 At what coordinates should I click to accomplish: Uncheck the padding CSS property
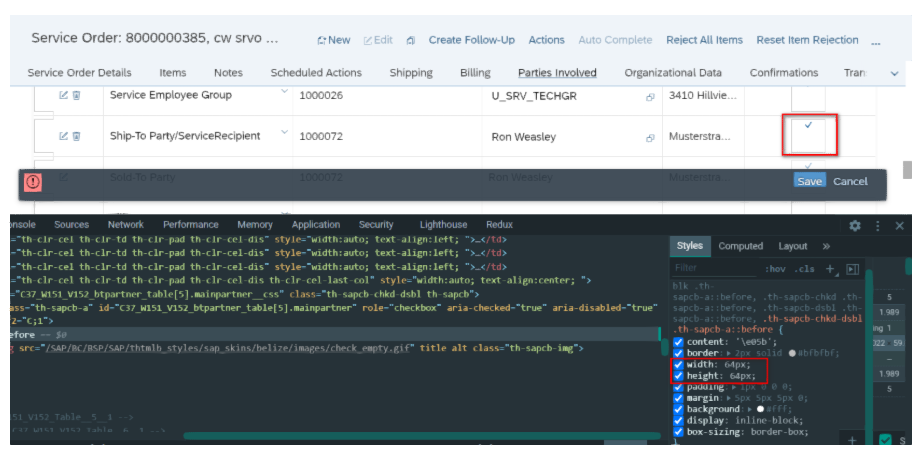678,387
